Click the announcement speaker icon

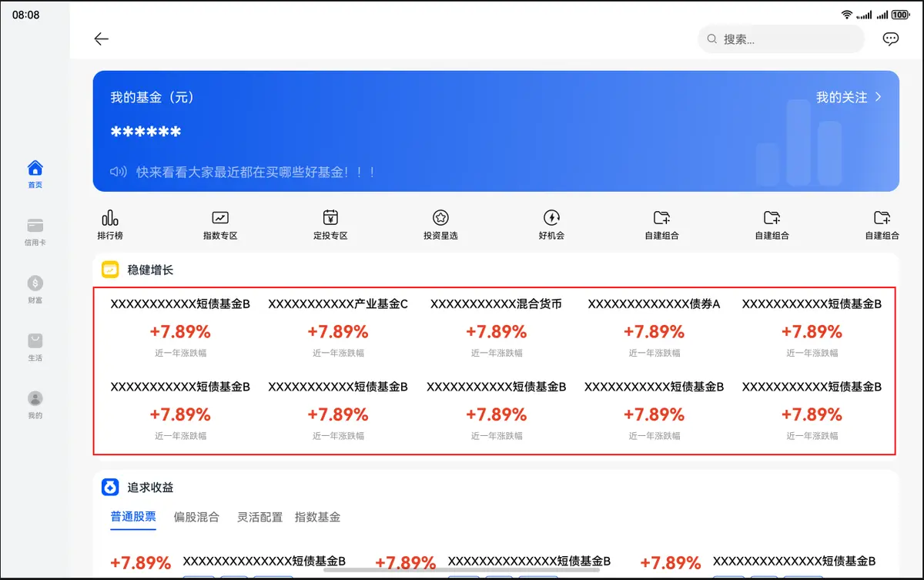(118, 172)
